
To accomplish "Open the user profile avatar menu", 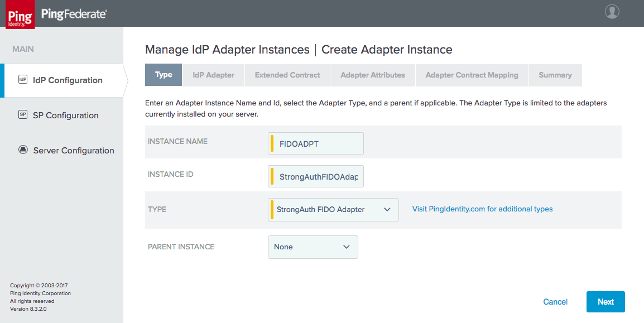I will pos(612,12).
